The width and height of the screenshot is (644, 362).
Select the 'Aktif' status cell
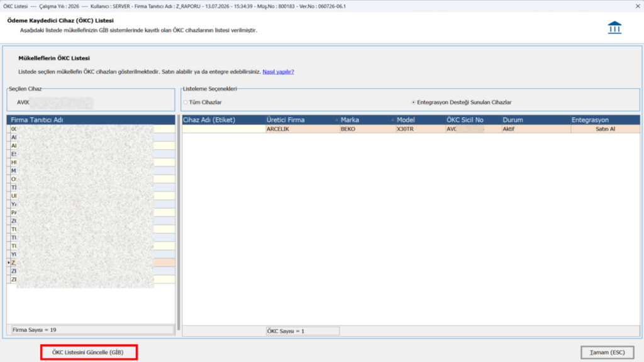coord(536,129)
